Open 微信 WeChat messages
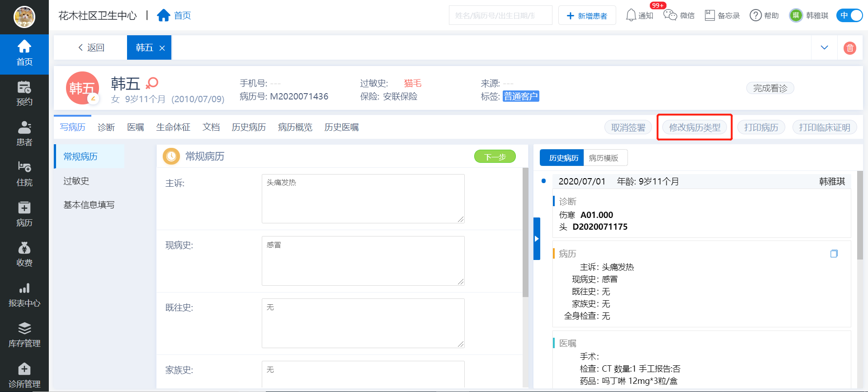 (679, 15)
